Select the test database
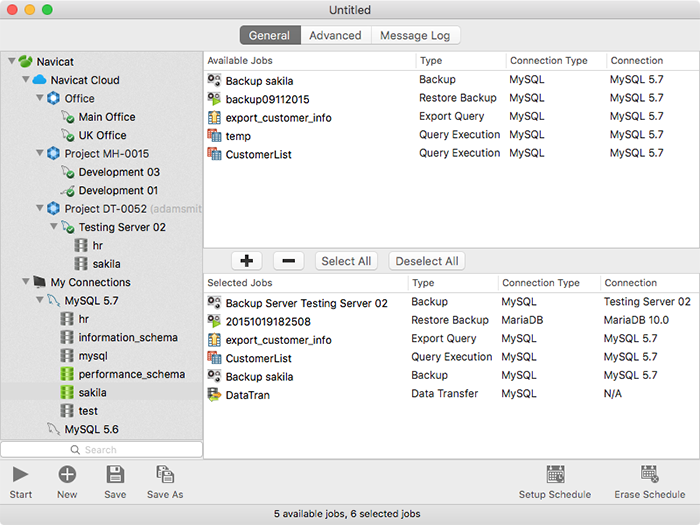This screenshot has height=525, width=700. [x=88, y=411]
